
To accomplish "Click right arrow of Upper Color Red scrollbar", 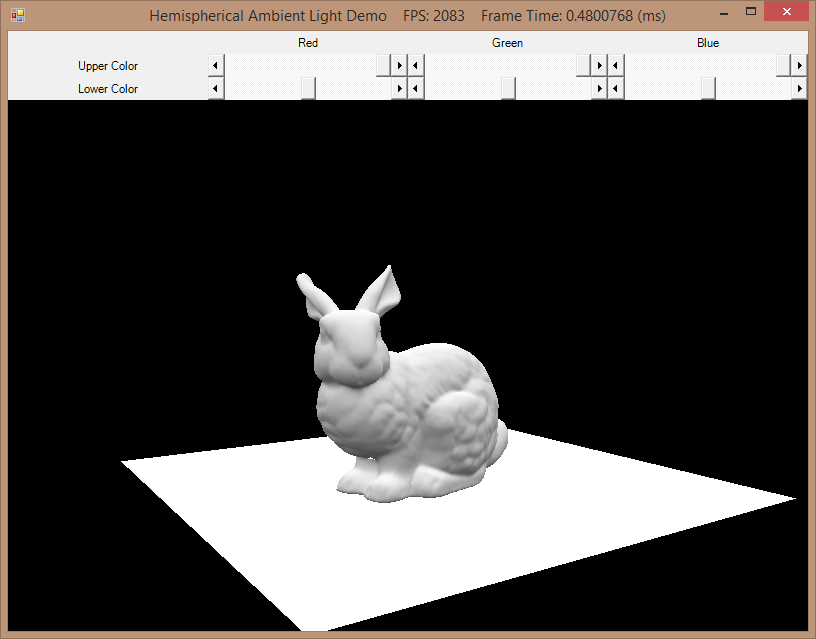I will click(399, 65).
